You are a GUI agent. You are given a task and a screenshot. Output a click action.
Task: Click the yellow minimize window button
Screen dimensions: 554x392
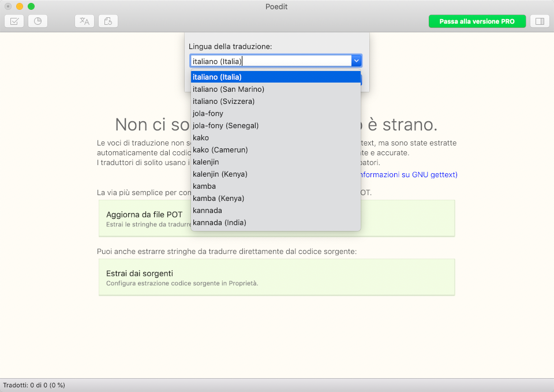(20, 6)
